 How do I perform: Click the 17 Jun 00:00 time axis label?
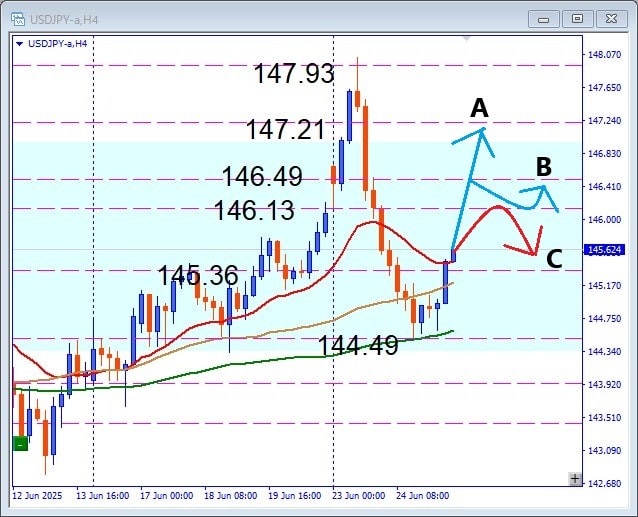(166, 496)
